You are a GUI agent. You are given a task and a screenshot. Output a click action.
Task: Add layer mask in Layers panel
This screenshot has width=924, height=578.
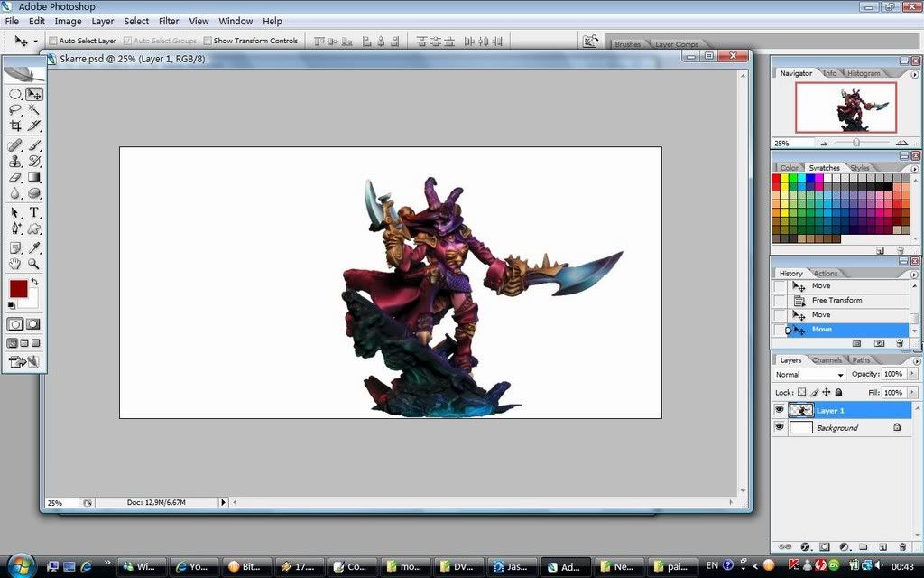click(x=825, y=546)
